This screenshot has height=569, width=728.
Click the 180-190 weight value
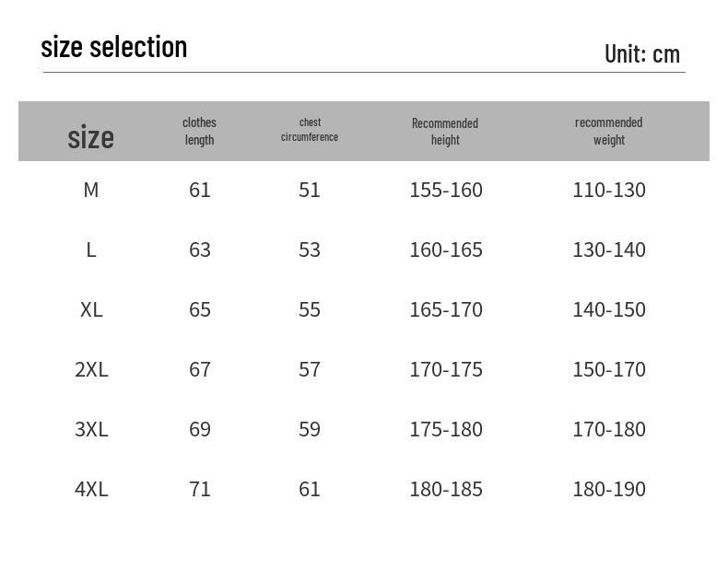click(x=609, y=489)
